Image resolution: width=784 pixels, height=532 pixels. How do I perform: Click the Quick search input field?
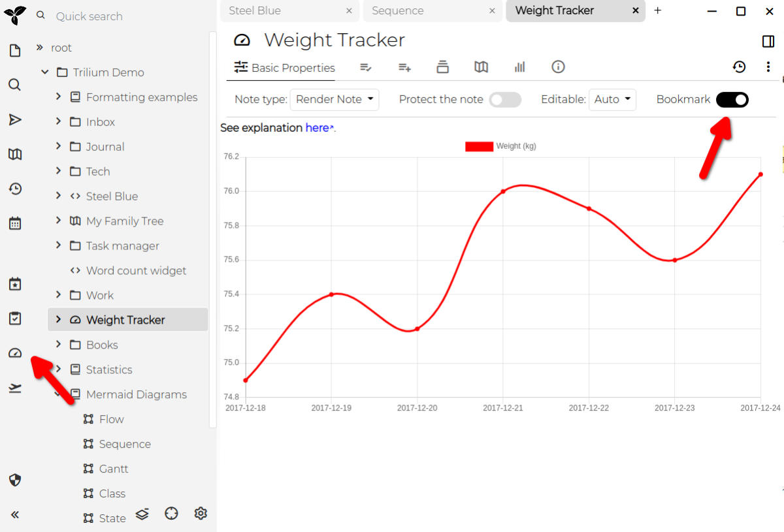[124, 16]
